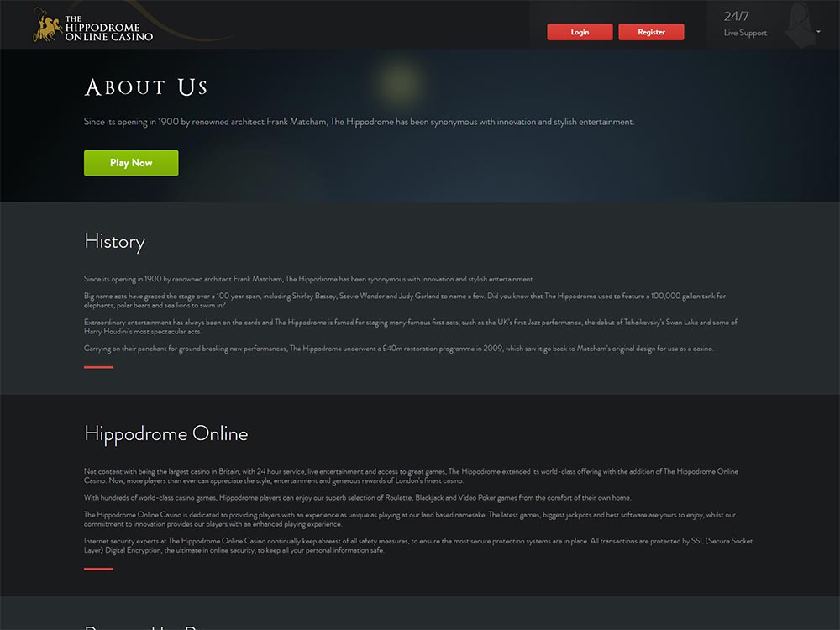Click the paragraph starting 'Extraordinary entertainment'
Screen dimensions: 840x630
[x=411, y=327]
